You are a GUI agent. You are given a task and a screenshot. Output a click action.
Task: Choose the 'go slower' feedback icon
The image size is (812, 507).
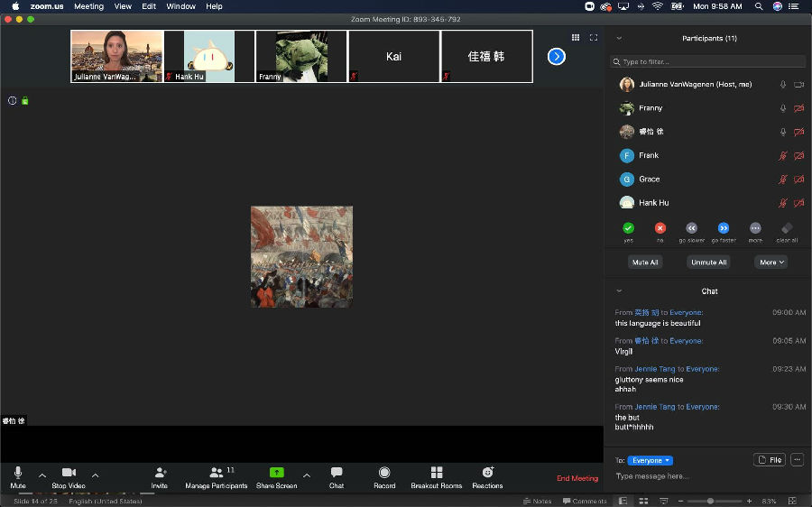(x=691, y=228)
